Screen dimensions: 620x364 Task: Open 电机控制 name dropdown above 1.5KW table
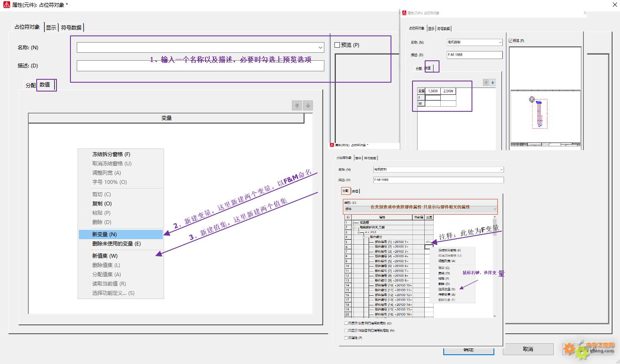tap(500, 42)
